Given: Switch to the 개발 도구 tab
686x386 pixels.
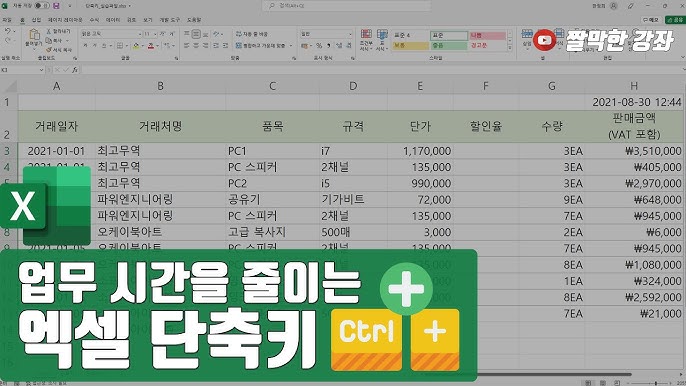Looking at the screenshot, I should tap(170, 20).
